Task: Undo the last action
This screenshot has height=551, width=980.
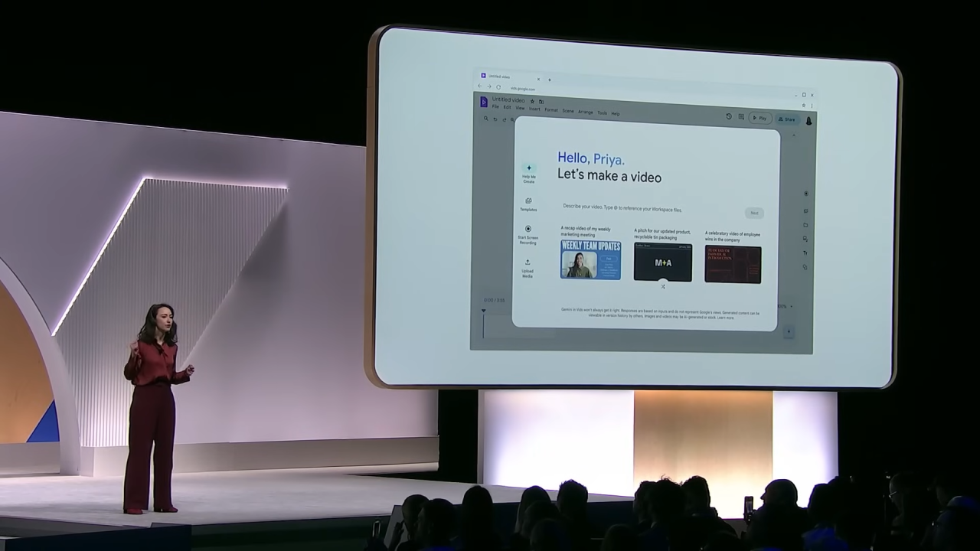Action: point(495,119)
